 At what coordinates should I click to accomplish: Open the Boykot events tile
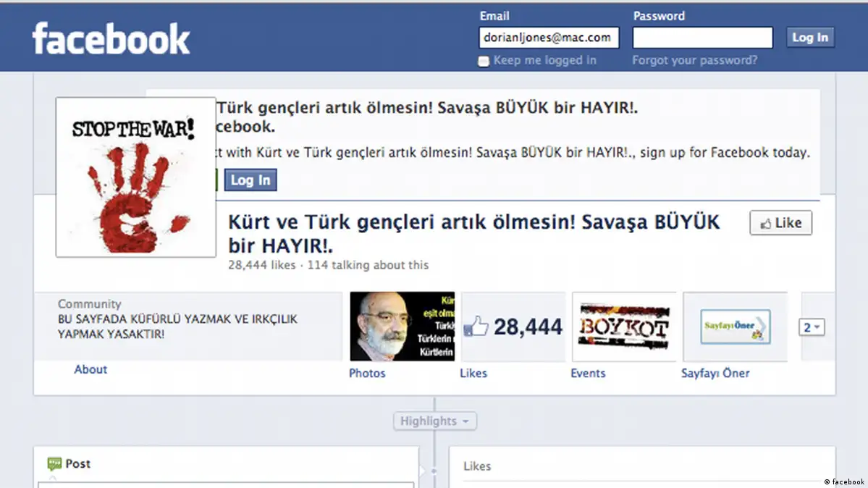click(x=623, y=327)
